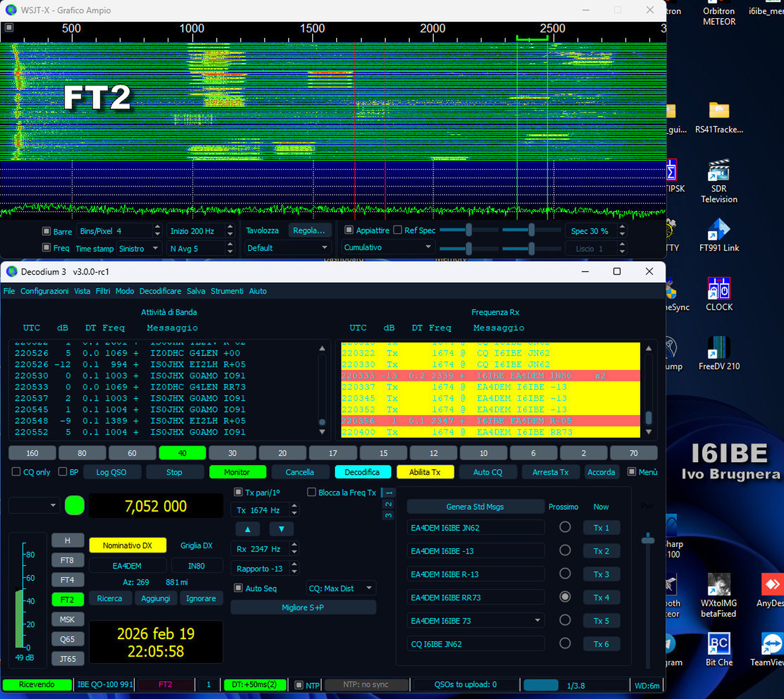Enable the CQ only checkbox
The image size is (784, 699).
pos(16,472)
